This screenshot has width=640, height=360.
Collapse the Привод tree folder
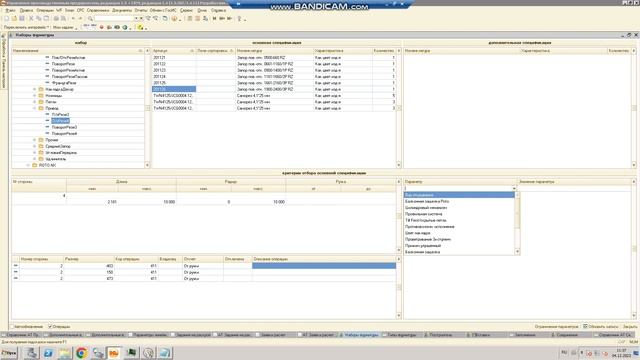(x=35, y=108)
